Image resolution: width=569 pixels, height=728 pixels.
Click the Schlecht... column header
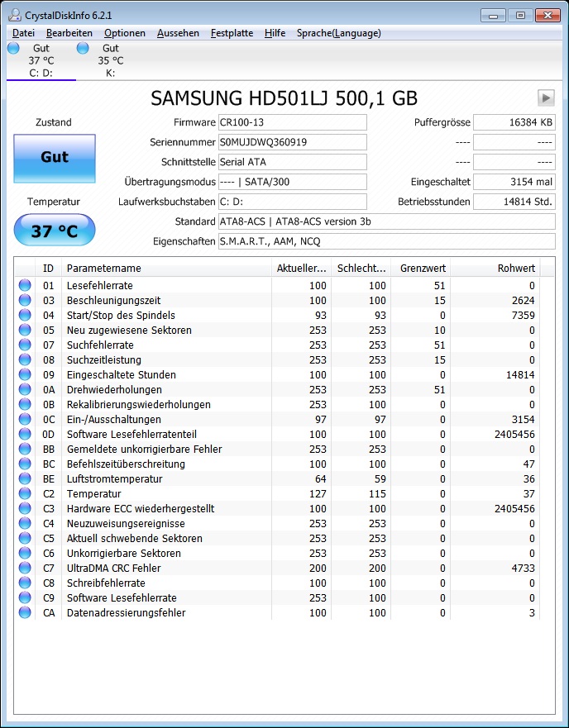(361, 268)
